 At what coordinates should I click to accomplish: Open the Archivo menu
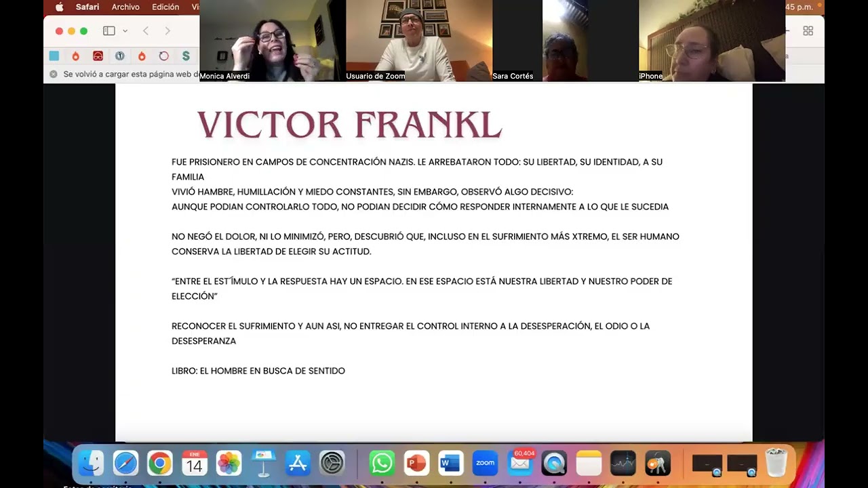[125, 7]
